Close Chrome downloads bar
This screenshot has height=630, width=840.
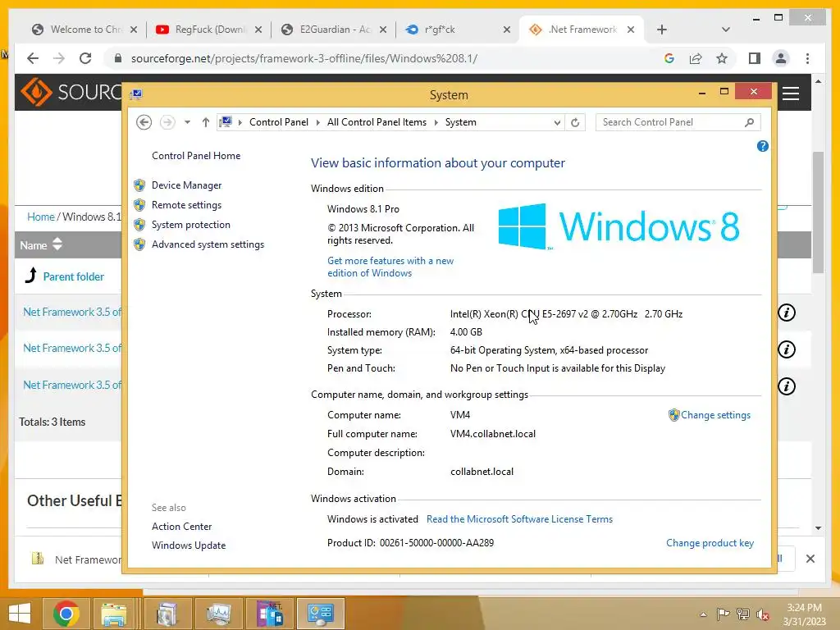810,559
